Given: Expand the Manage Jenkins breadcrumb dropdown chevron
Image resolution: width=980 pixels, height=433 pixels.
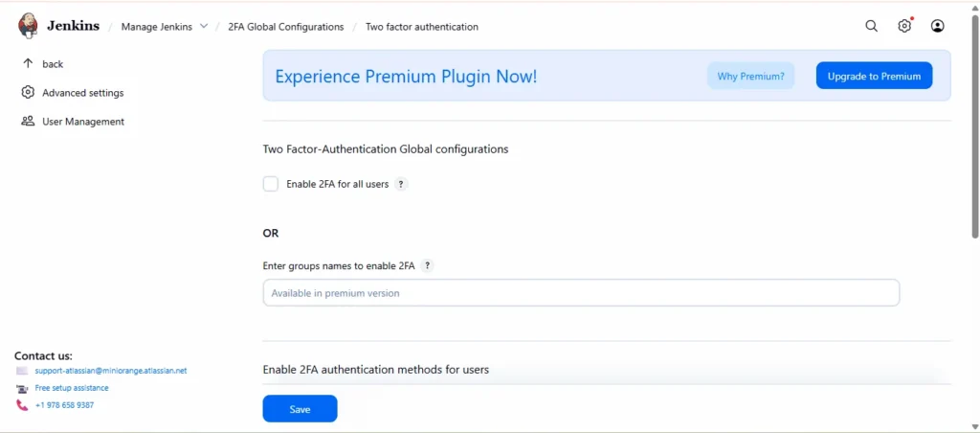Looking at the screenshot, I should point(204,26).
